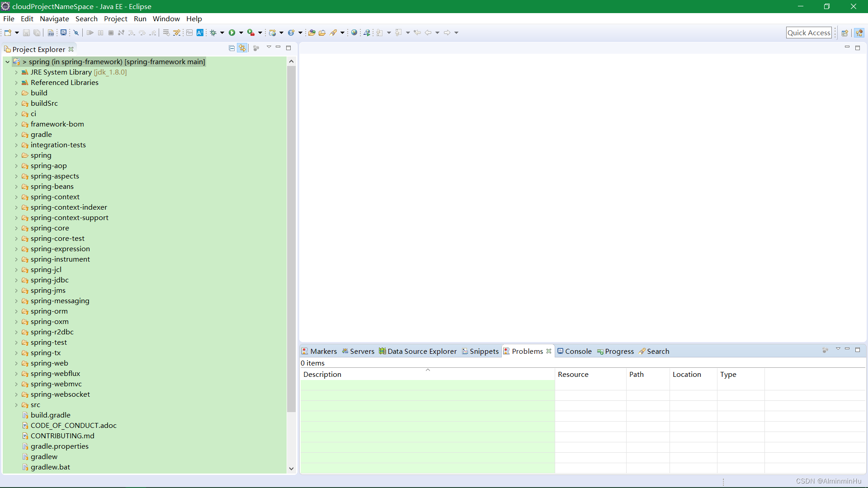The image size is (868, 488).
Task: Open the Window menu
Action: coord(166,19)
